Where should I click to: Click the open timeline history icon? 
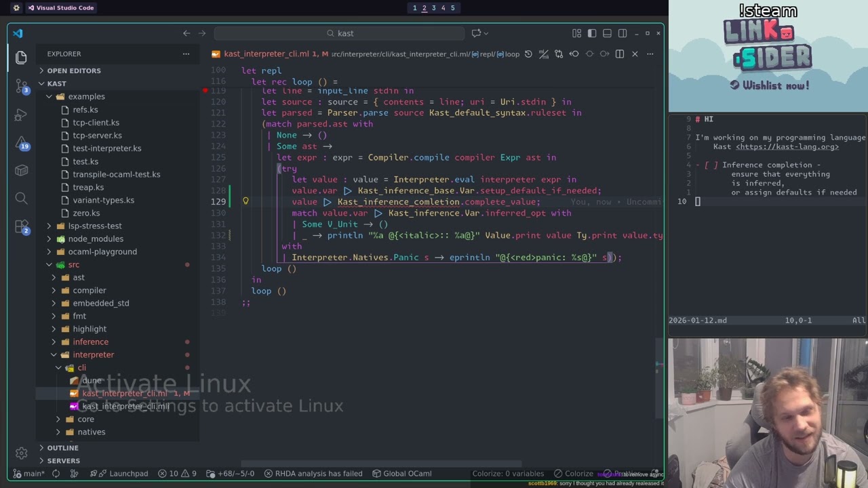[529, 54]
